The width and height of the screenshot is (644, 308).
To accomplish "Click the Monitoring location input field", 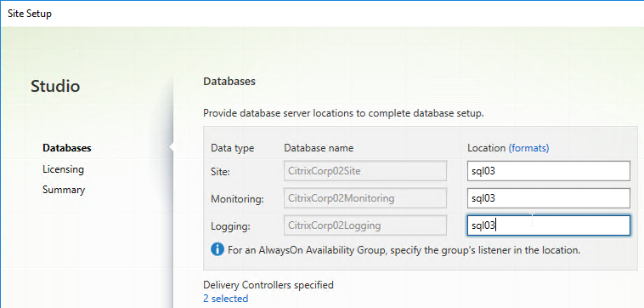I will tap(548, 198).
